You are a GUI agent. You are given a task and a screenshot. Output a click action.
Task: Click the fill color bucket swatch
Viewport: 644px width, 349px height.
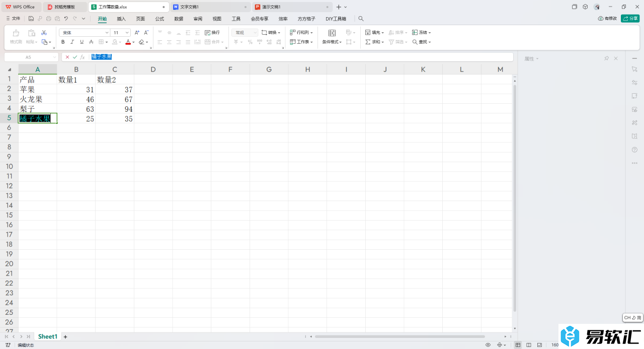[x=115, y=42]
